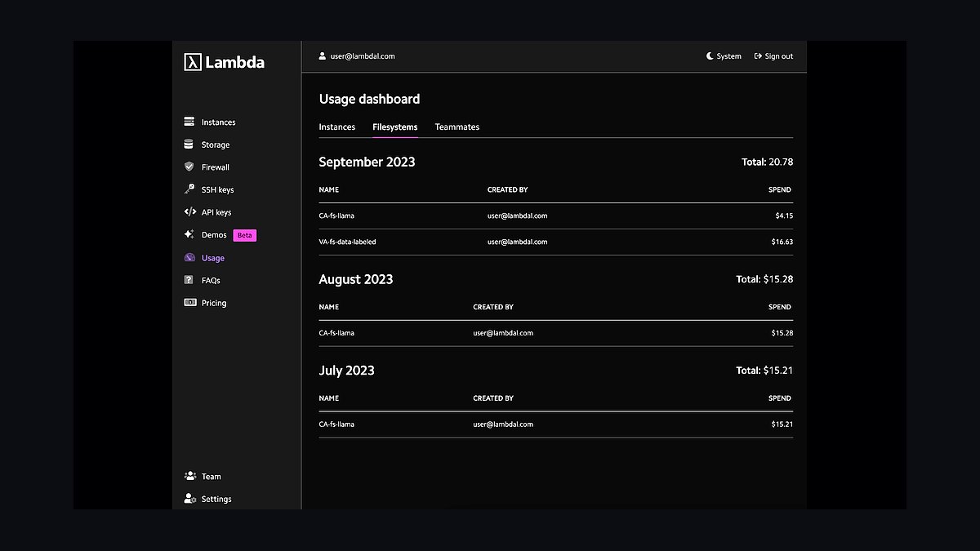The width and height of the screenshot is (980, 551).
Task: Click user@lambdal.com in the header
Action: point(363,56)
